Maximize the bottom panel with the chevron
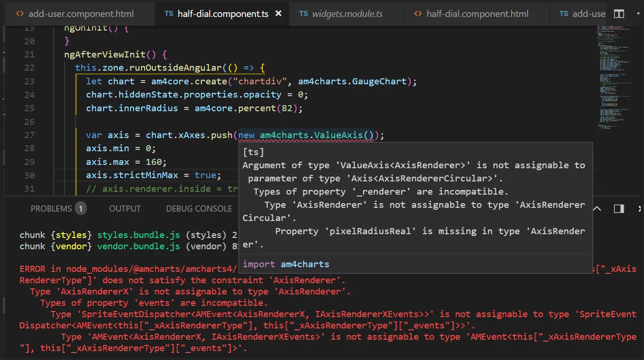Screen dimensions: 644x360 [x=596, y=208]
